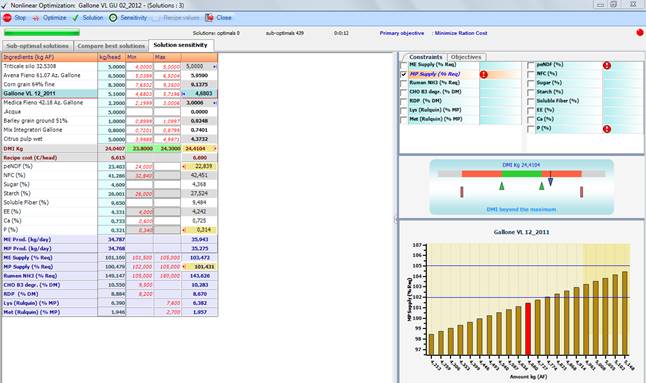
Task: Check the CHO B3 degr. (% DM) constraint
Action: point(404,93)
